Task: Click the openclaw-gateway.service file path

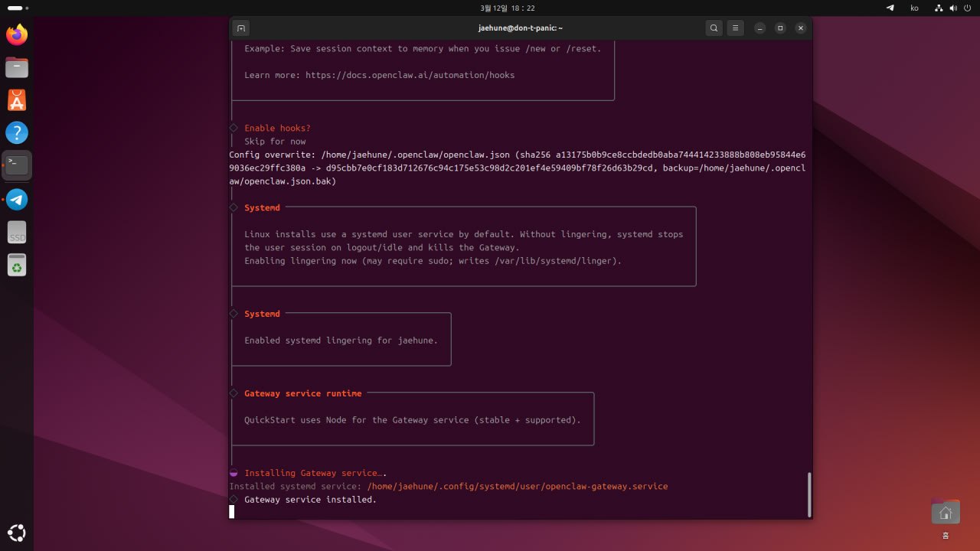Action: coord(517,487)
